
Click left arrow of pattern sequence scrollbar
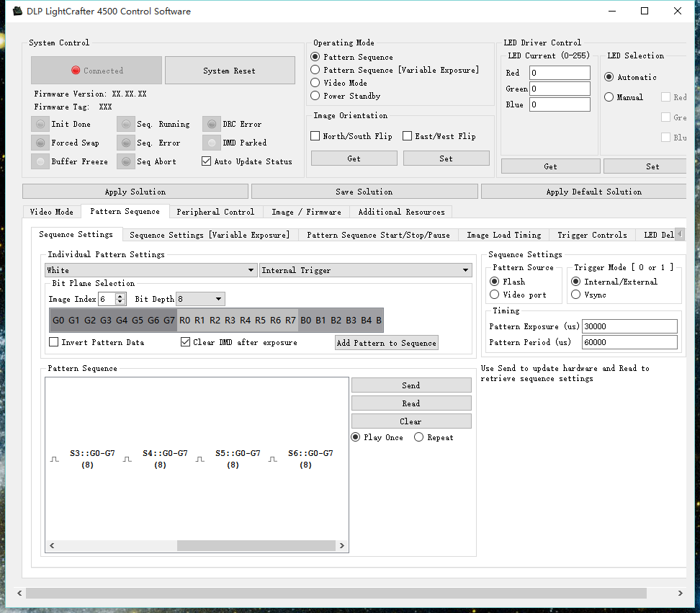53,545
